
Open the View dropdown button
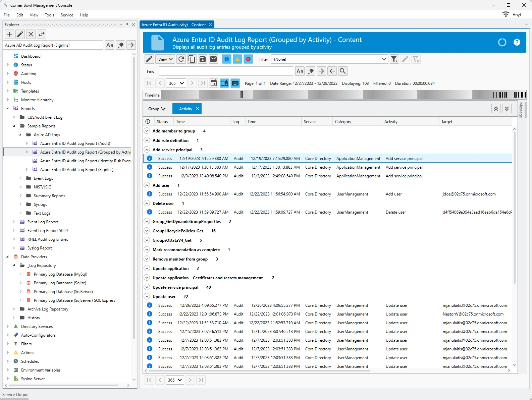165,59
